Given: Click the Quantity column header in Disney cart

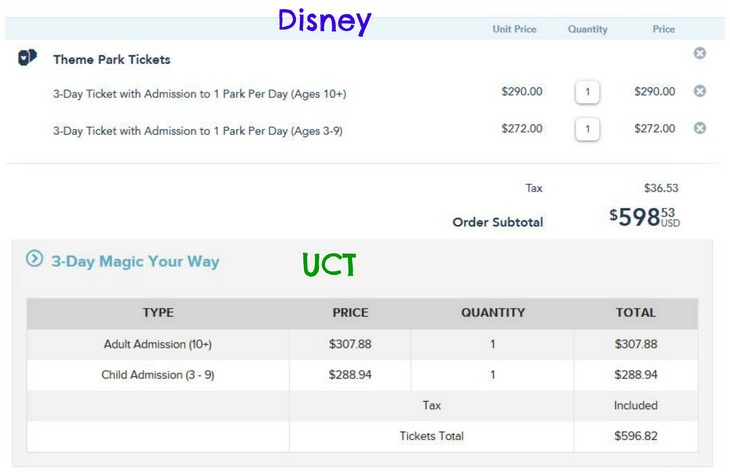Looking at the screenshot, I should (x=588, y=29).
